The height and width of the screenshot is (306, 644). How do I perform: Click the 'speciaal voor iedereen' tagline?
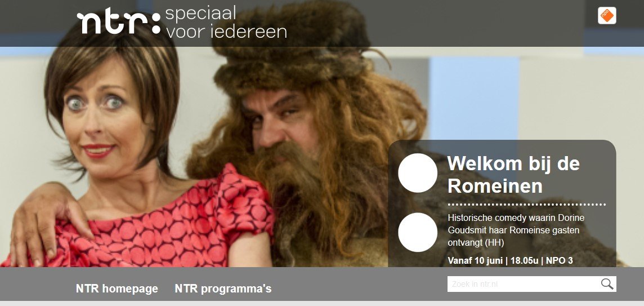point(226,22)
